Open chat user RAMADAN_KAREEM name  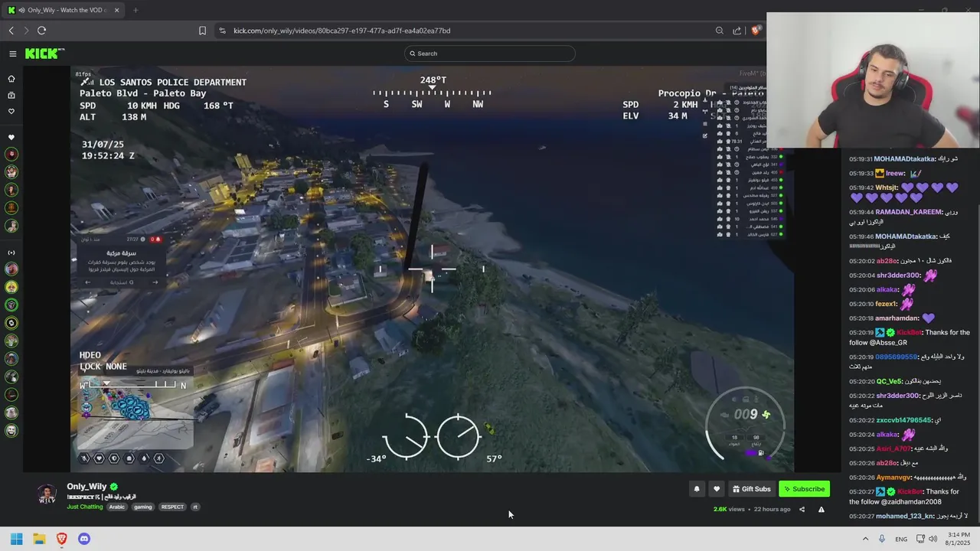tap(909, 212)
